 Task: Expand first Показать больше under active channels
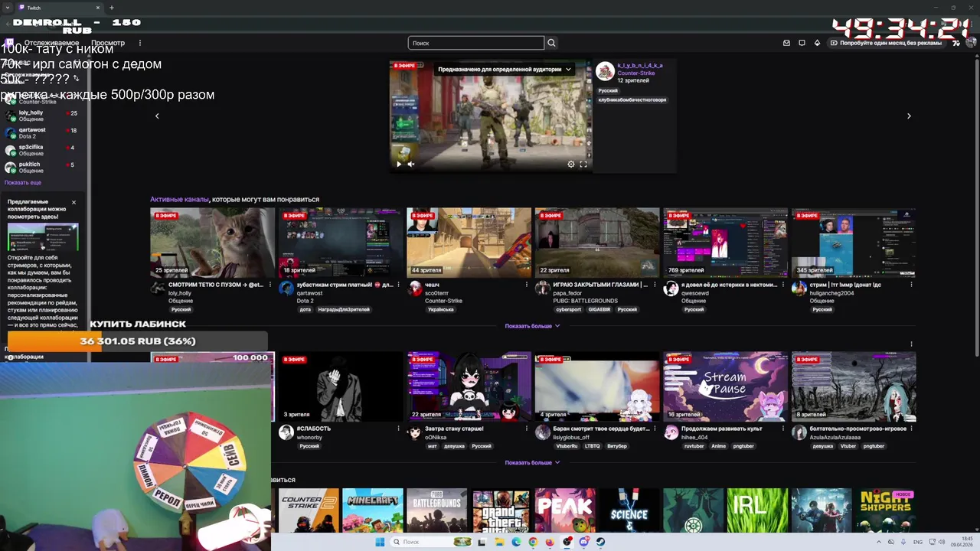532,326
